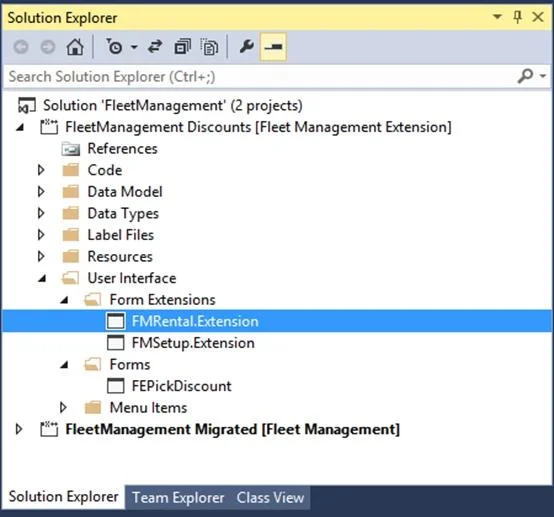This screenshot has height=517, width=554.
Task: Select the FMSetup.Extension form item
Action: (x=193, y=343)
